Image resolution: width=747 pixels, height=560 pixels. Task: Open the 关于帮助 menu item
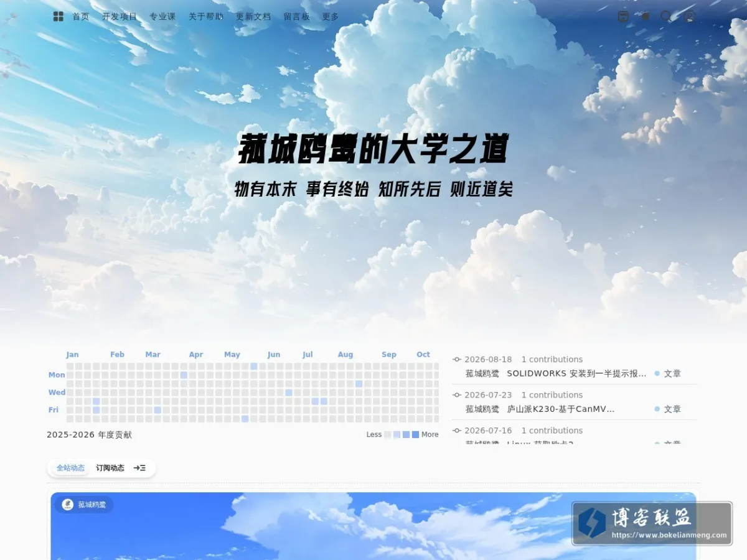coord(206,17)
